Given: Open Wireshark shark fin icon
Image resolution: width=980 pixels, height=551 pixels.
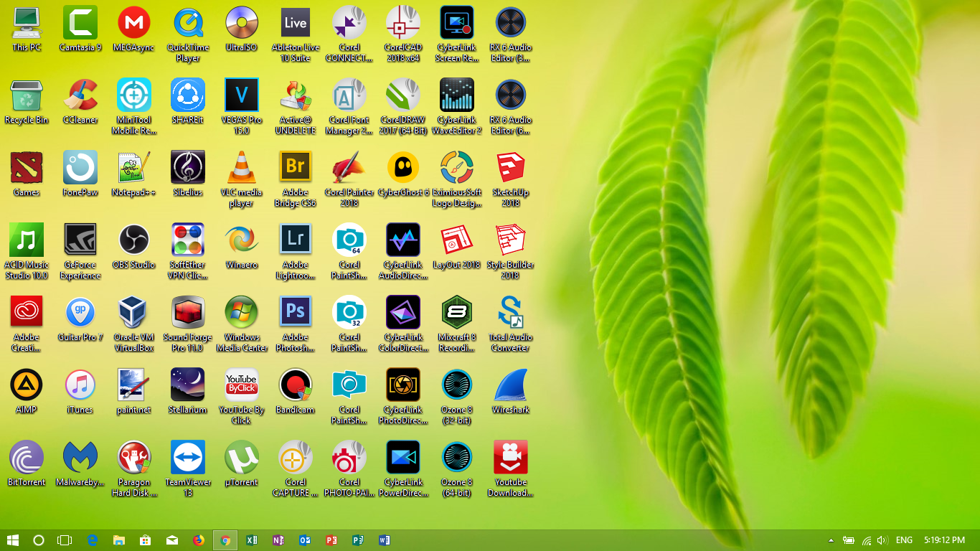Looking at the screenshot, I should (x=511, y=385).
